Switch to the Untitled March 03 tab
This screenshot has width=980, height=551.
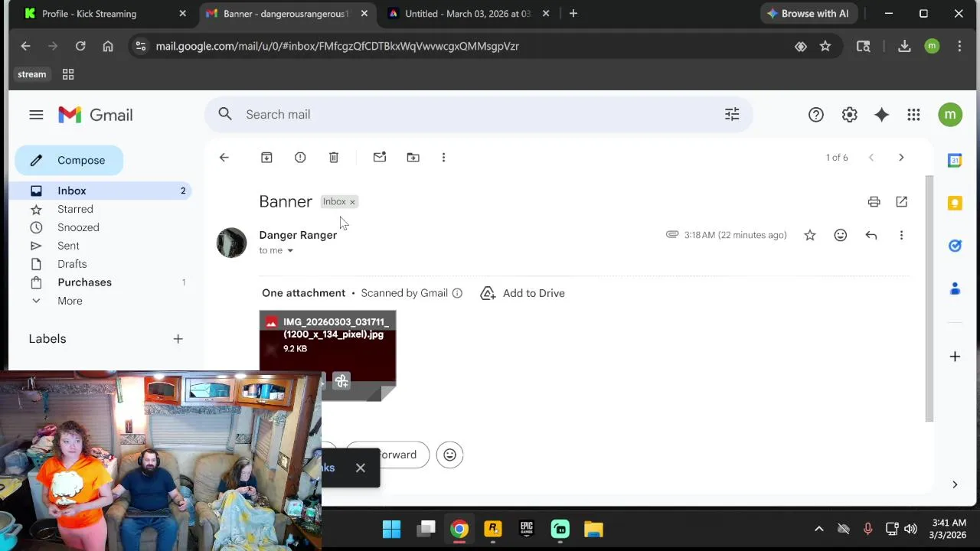pyautogui.click(x=467, y=14)
